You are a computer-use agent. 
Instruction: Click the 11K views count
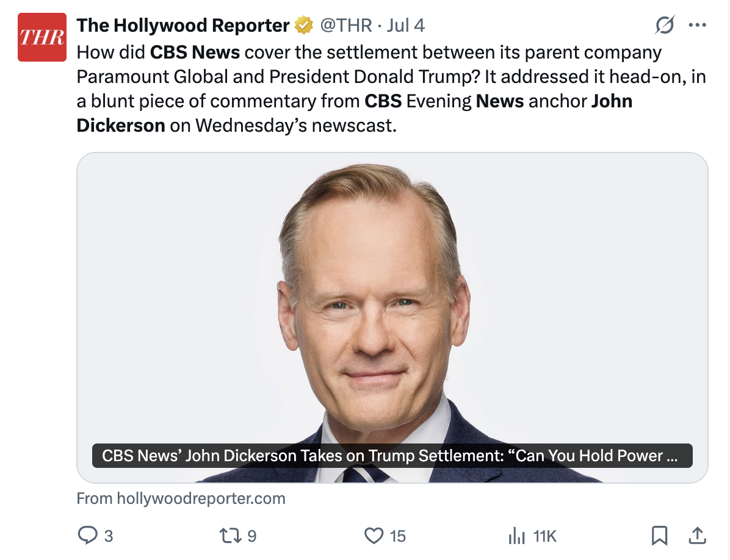[x=544, y=536]
